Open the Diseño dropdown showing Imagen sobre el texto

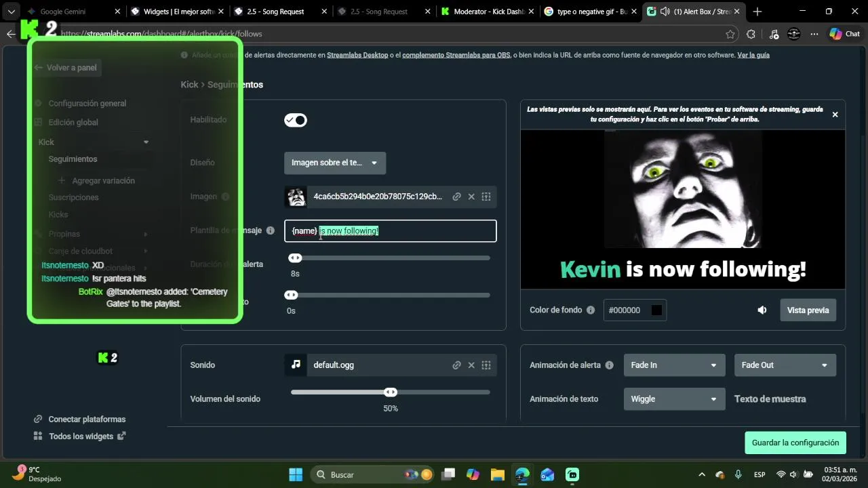tap(335, 163)
